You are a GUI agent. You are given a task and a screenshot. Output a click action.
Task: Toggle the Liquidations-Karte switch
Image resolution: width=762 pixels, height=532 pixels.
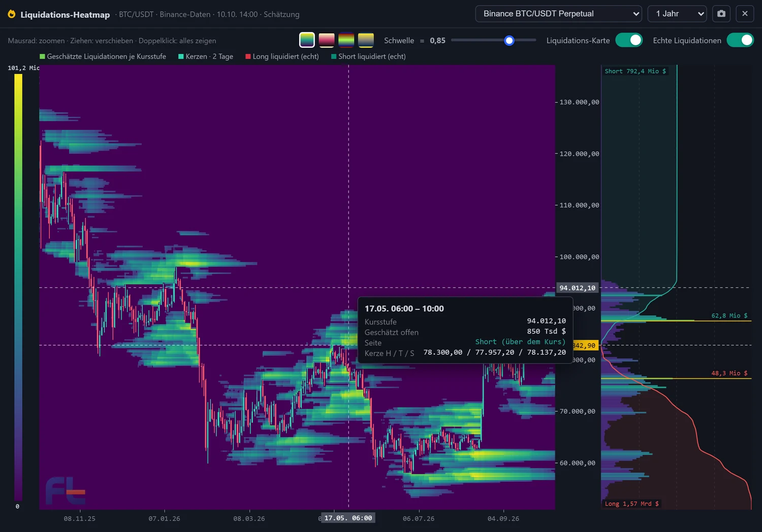point(629,40)
